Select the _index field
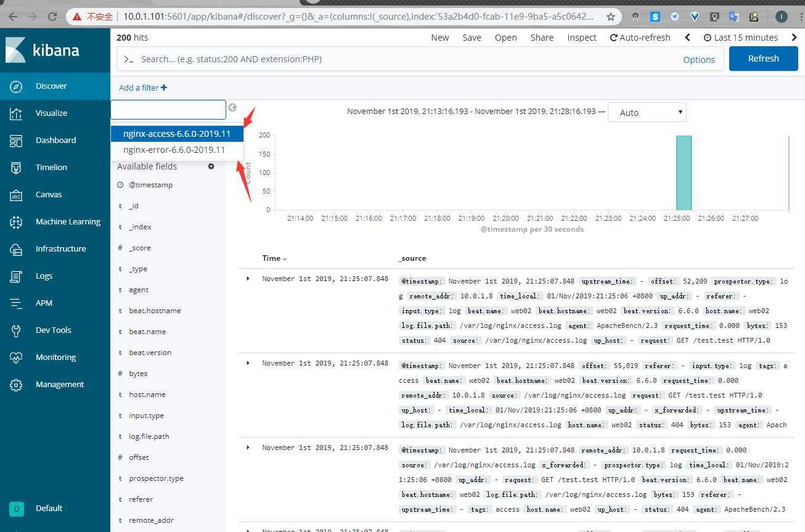The height and width of the screenshot is (532, 805). (x=140, y=227)
